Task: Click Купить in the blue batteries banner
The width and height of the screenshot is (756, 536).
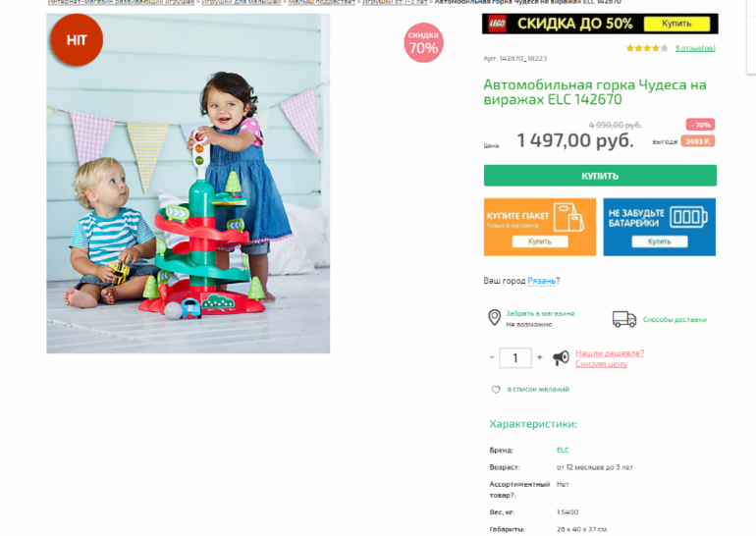Action: [x=659, y=241]
